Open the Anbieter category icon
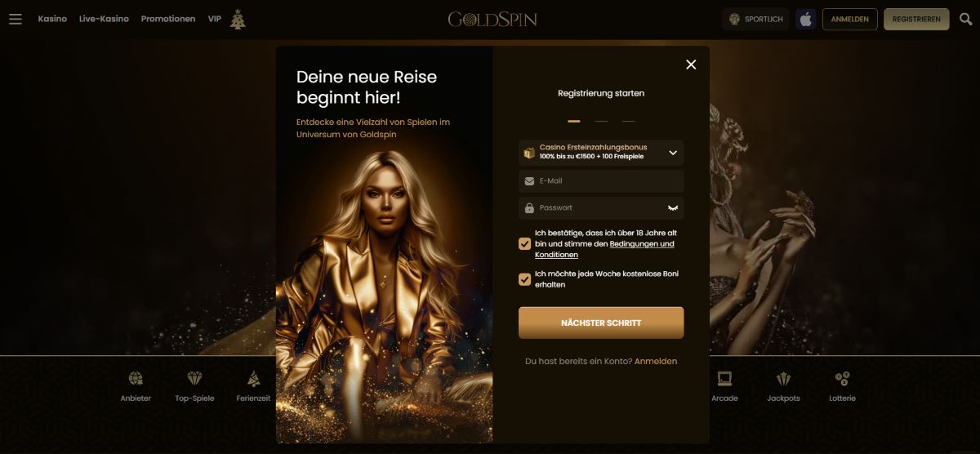This screenshot has width=980, height=454. (x=136, y=378)
